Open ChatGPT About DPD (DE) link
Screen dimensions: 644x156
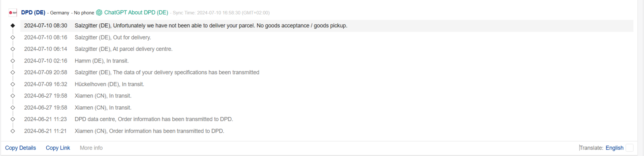tap(136, 12)
